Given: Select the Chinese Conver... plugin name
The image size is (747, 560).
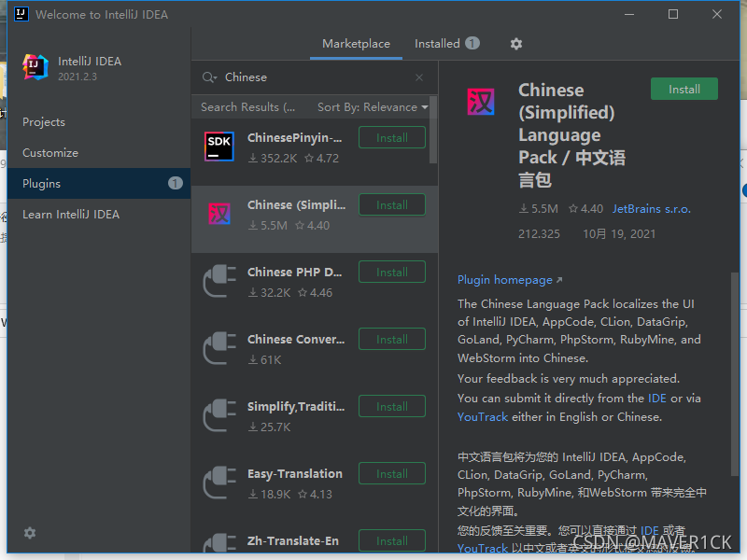Looking at the screenshot, I should tap(296, 339).
